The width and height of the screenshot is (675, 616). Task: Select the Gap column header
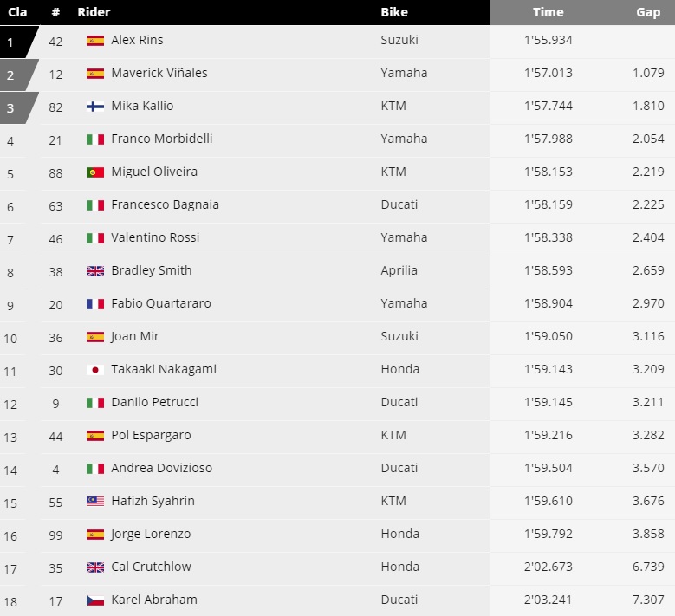[647, 12]
